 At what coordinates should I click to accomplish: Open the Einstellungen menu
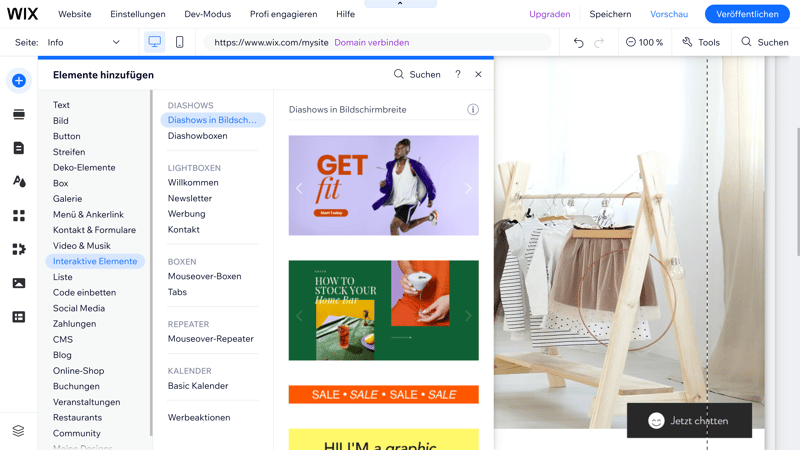(x=138, y=14)
